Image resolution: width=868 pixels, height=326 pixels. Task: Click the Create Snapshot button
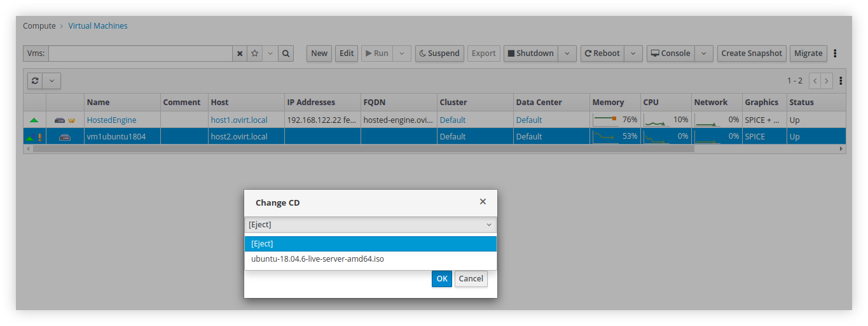[x=752, y=53]
